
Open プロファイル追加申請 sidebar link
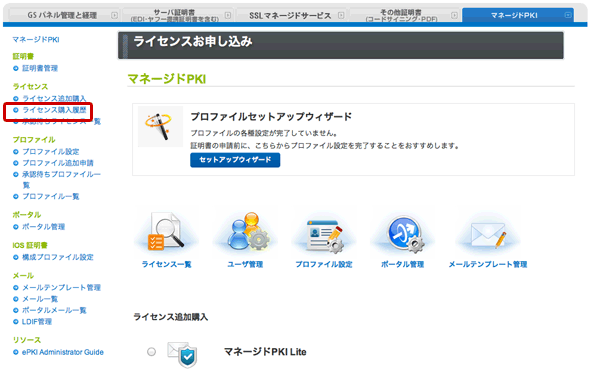(58, 163)
